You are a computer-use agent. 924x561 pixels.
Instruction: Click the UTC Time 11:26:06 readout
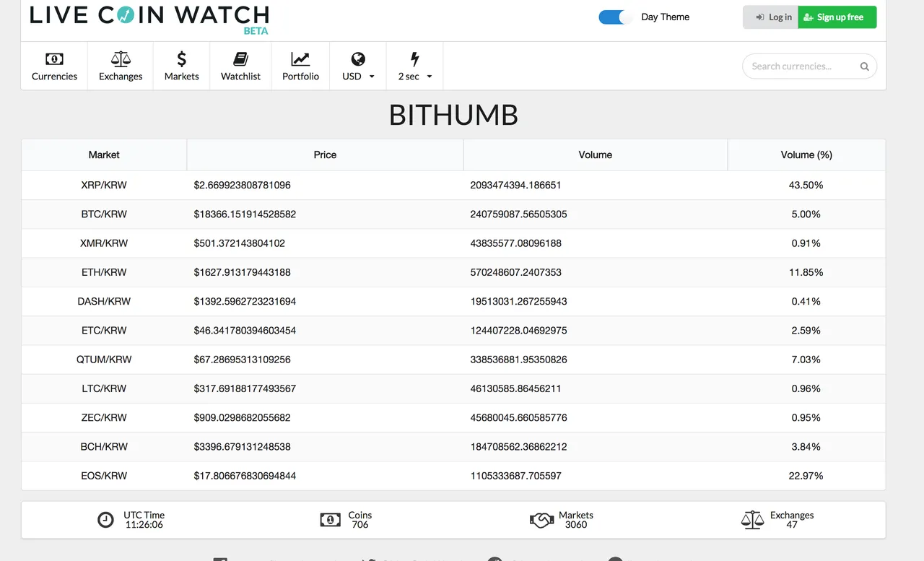click(x=144, y=525)
